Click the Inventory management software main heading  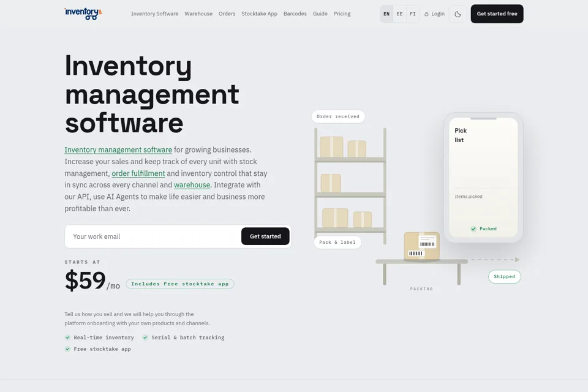coord(152,94)
